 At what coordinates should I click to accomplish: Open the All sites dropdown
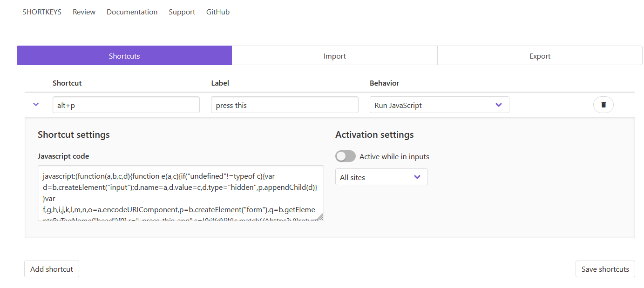[381, 177]
